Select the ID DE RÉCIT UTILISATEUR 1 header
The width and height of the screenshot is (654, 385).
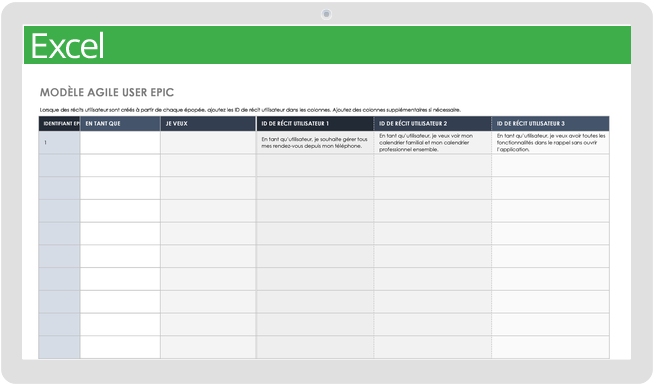tap(315, 124)
